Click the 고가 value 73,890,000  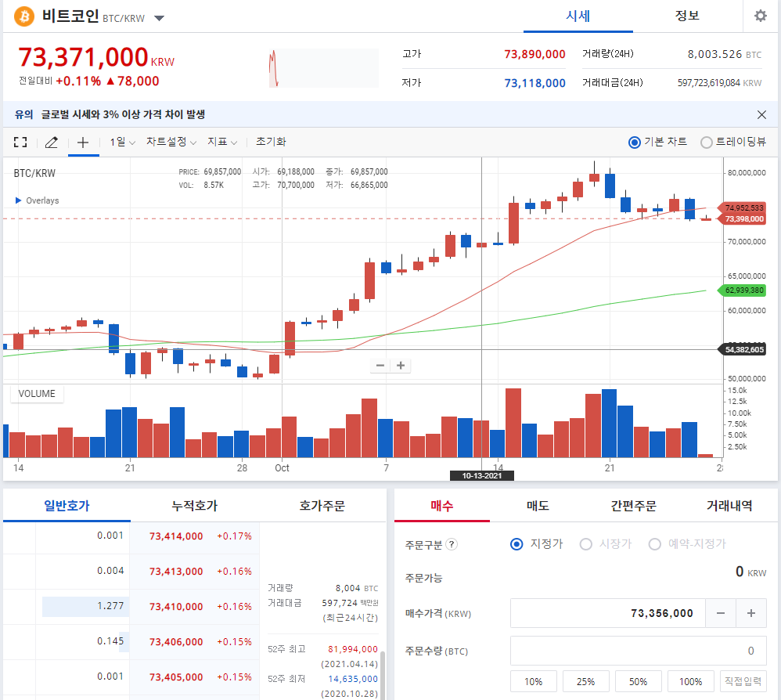pyautogui.click(x=534, y=54)
